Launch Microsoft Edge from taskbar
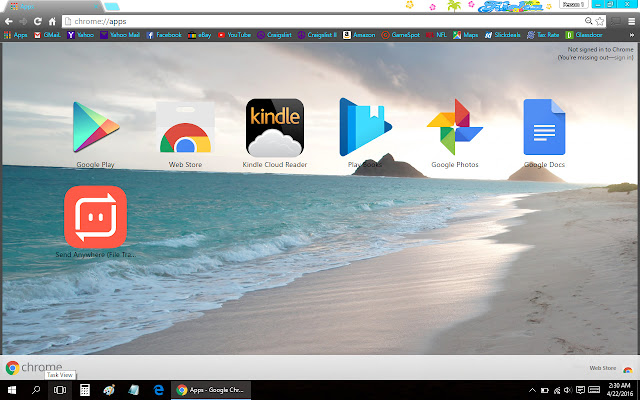Viewport: 640px width, 400px height. [158, 390]
